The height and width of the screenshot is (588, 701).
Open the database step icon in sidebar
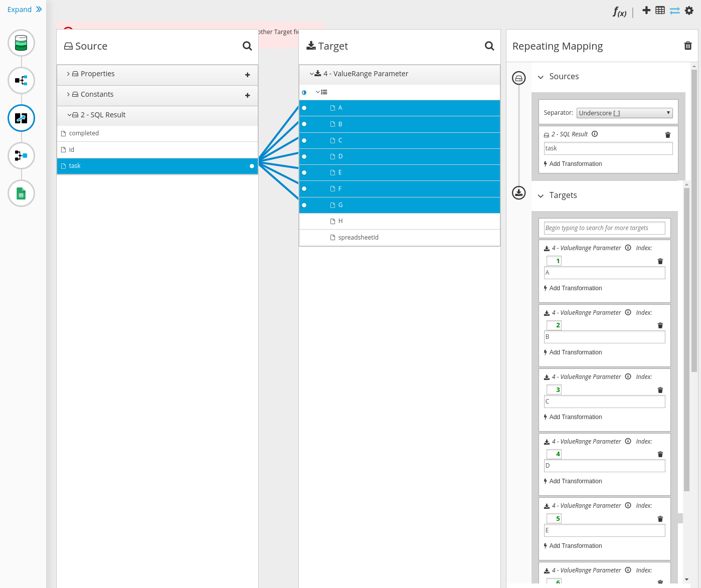pos(21,43)
